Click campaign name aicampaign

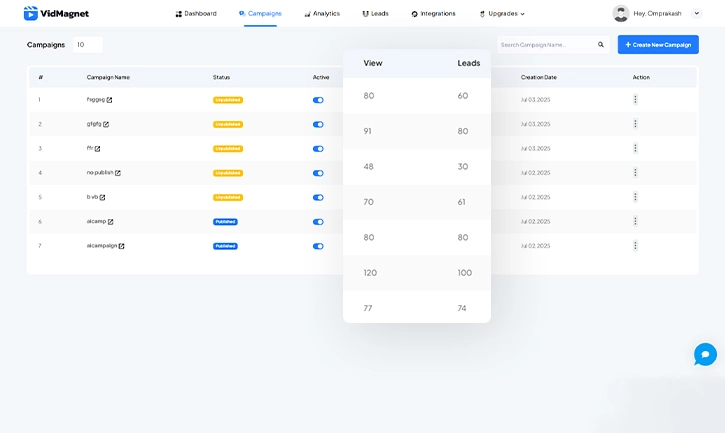pyautogui.click(x=102, y=246)
